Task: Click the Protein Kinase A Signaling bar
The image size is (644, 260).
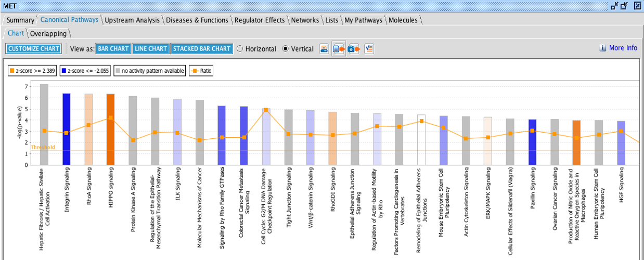Action: click(133, 131)
